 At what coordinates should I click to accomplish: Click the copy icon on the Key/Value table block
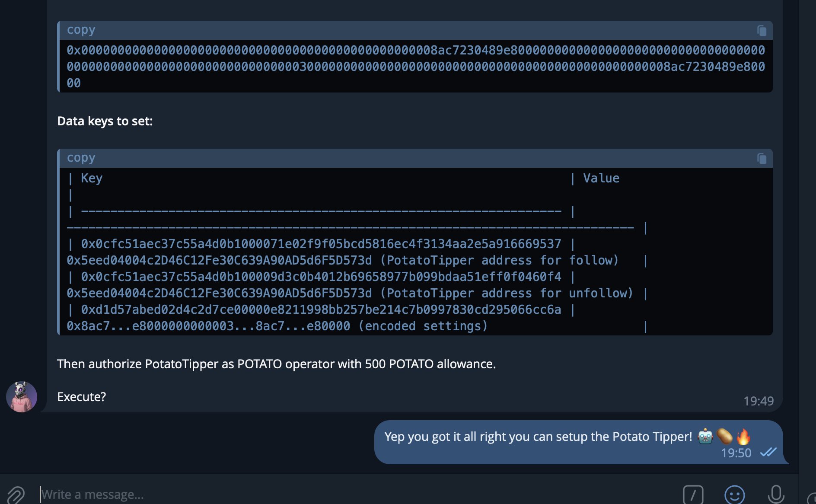762,159
